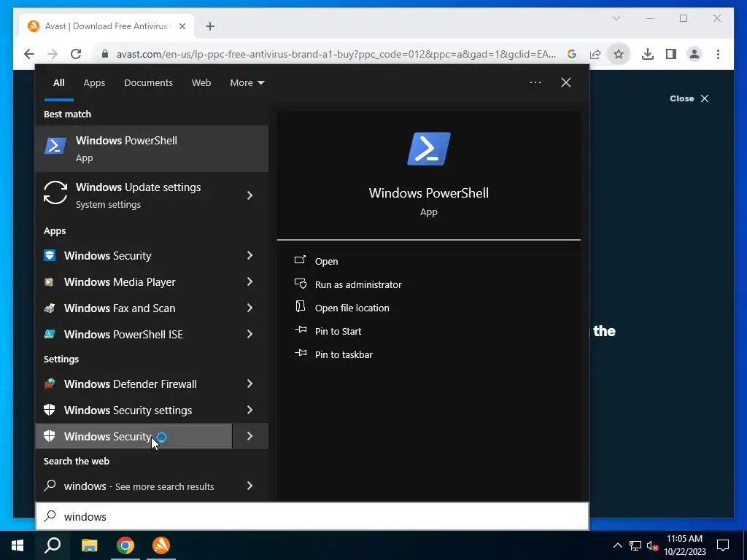The image size is (747, 560).
Task: Open a new Chrome tab with plus
Action: coord(210,26)
